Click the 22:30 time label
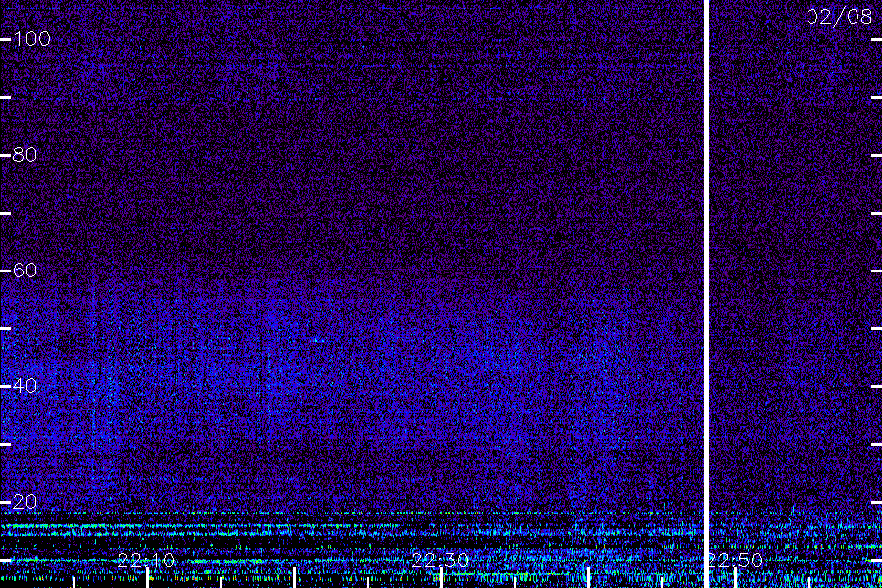Screen dimensions: 882x588 (440, 561)
